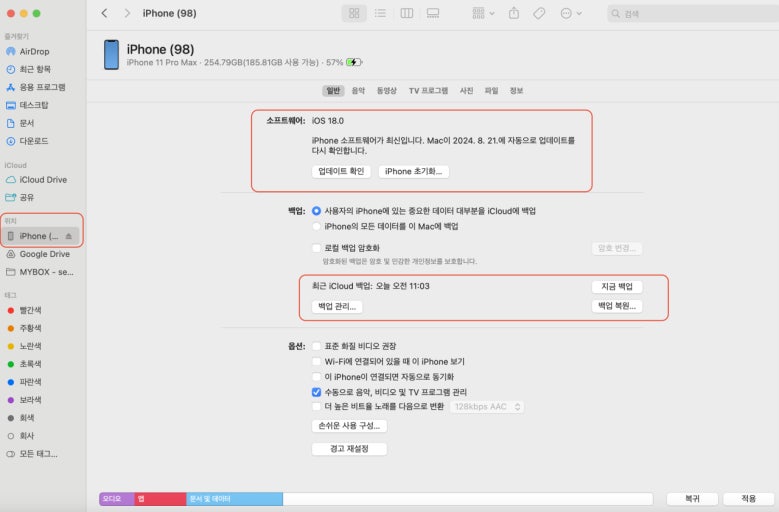Go back with the left chevron
This screenshot has width=779, height=512.
pyautogui.click(x=104, y=13)
